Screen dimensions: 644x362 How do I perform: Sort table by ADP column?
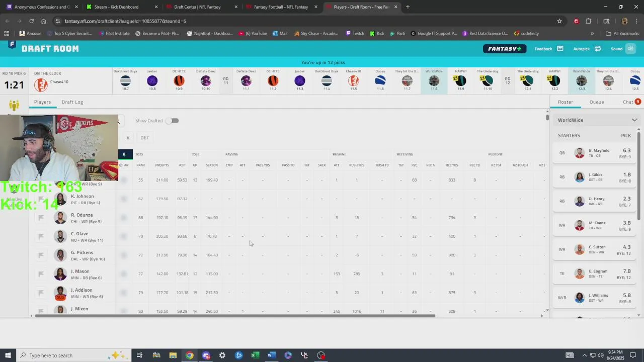182,165
